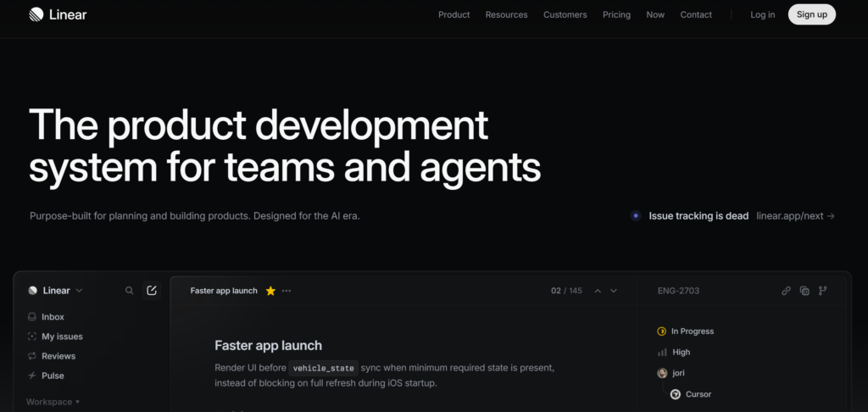Open the Contact page

tap(696, 15)
